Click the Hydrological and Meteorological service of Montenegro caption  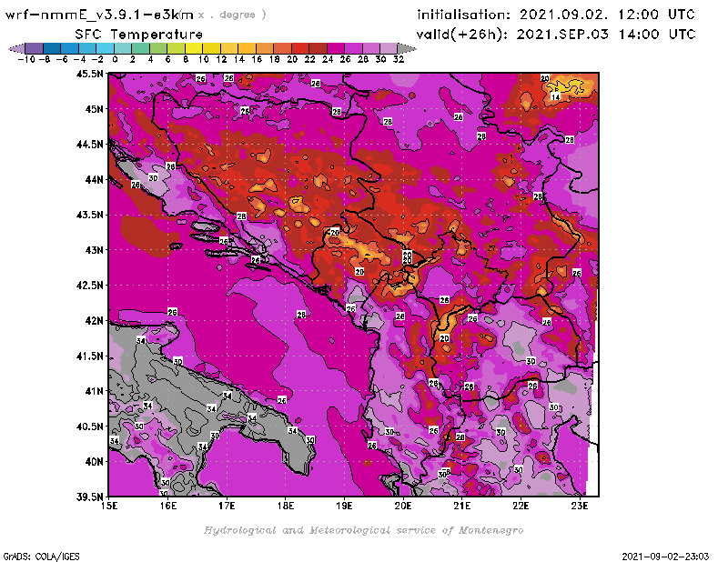pos(363,530)
